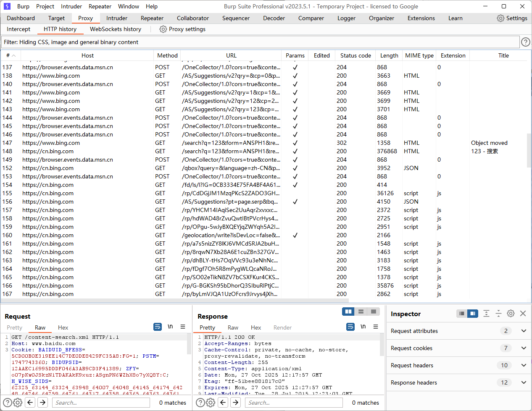Open the Intercept sub-tab
This screenshot has height=411, width=532.
pyautogui.click(x=18, y=29)
